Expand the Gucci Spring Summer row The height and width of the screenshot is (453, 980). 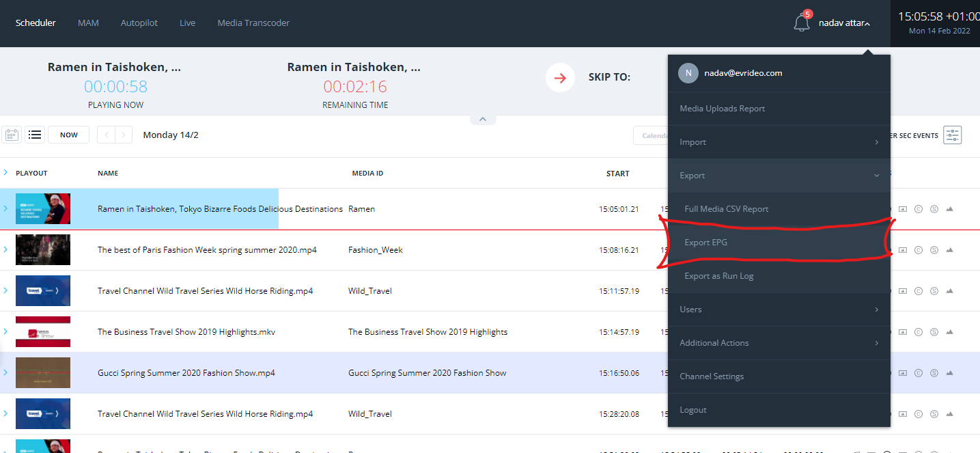coord(5,373)
